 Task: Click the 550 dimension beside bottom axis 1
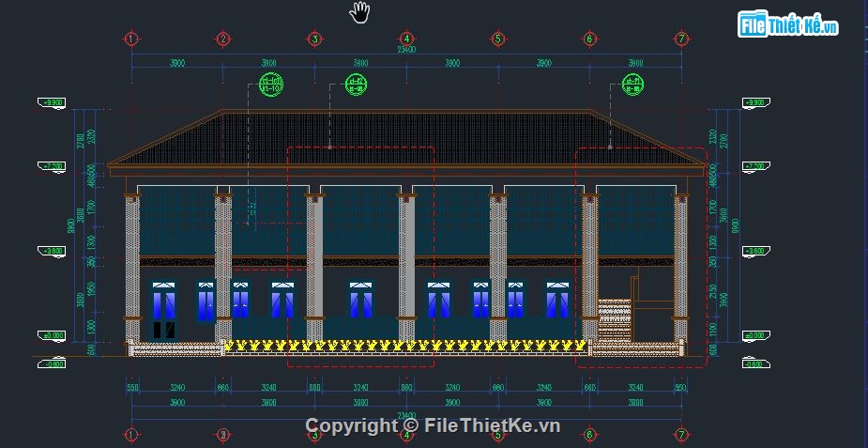133,388
